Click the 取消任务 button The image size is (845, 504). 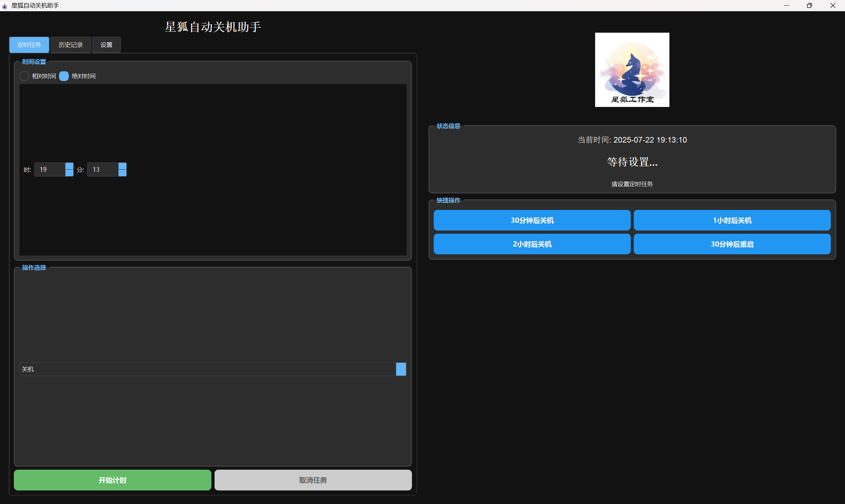tap(313, 480)
